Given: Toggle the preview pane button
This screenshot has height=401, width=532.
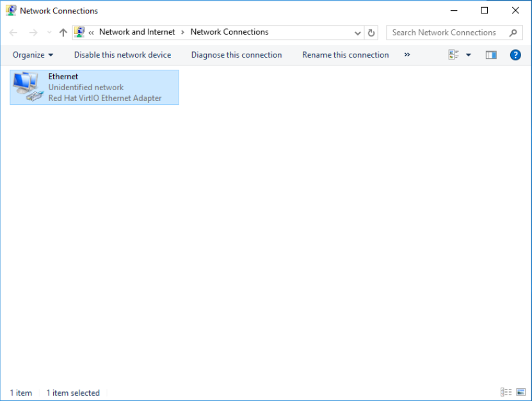Looking at the screenshot, I should point(491,55).
